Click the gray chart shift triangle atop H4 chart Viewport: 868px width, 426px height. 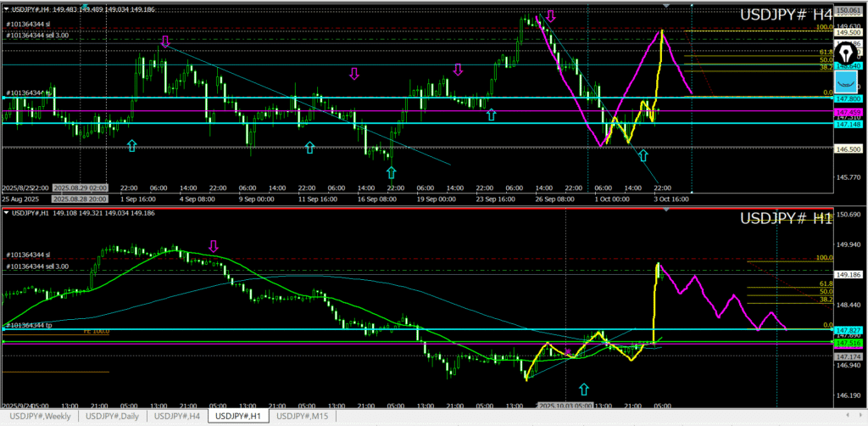(666, 6)
